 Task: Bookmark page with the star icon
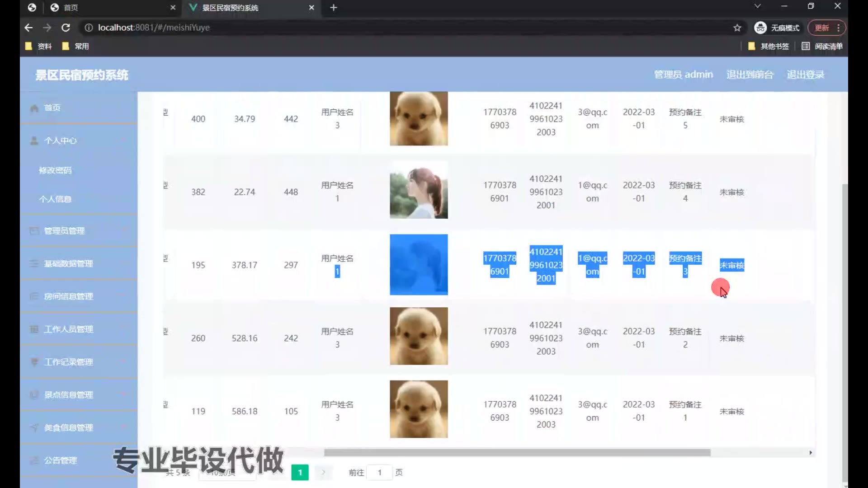click(737, 28)
